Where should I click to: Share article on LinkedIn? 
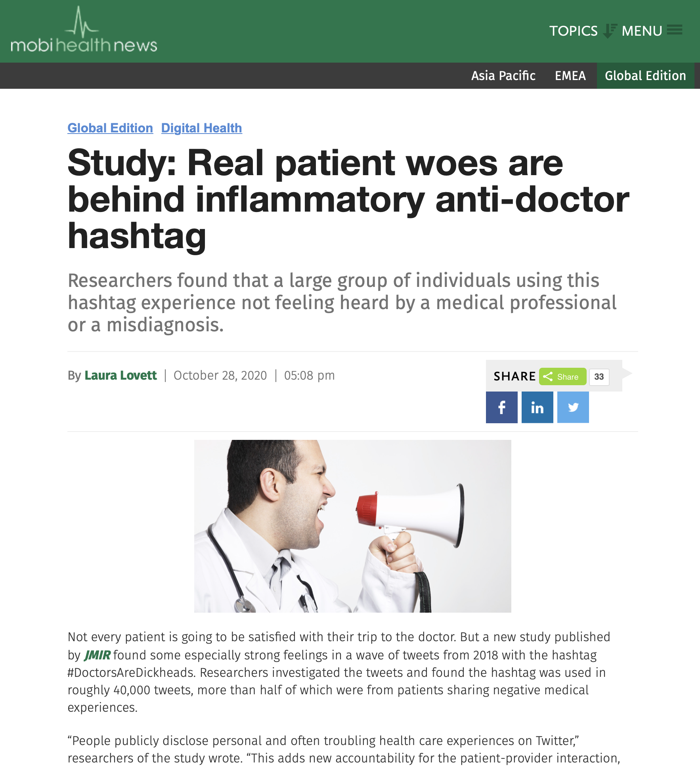(x=537, y=407)
